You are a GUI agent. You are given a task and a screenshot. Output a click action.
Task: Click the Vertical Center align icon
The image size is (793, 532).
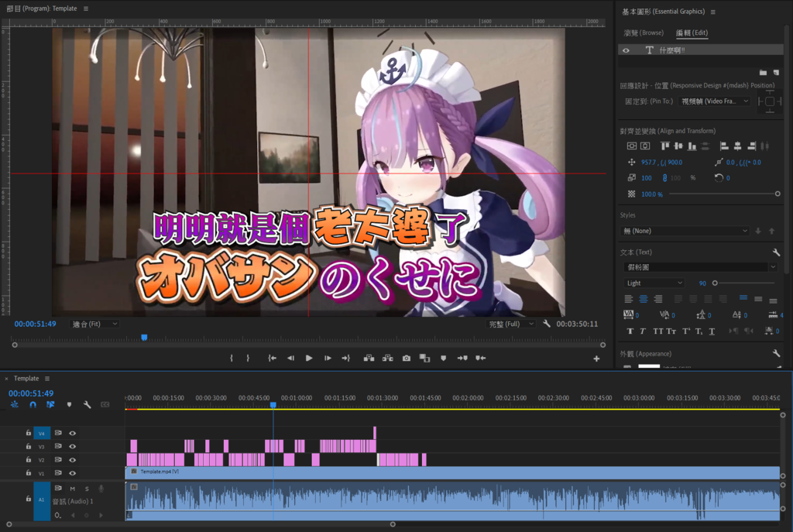pos(678,146)
